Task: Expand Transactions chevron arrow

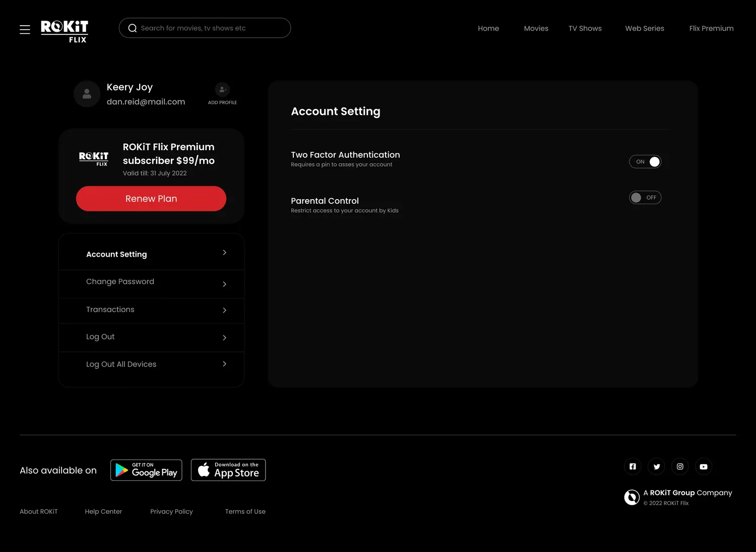Action: (225, 311)
